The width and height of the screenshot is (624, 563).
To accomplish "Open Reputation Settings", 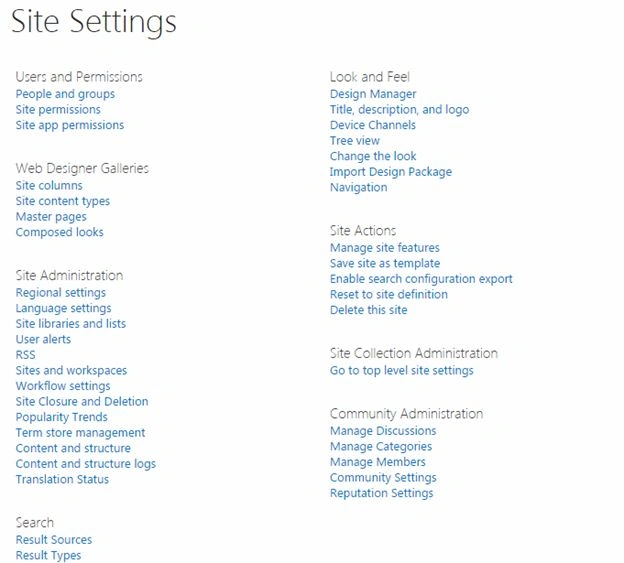I will pos(381,493).
